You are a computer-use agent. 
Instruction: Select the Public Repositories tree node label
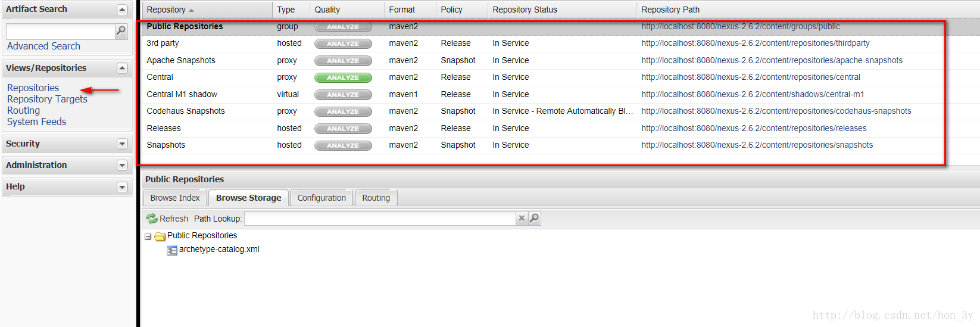[202, 235]
